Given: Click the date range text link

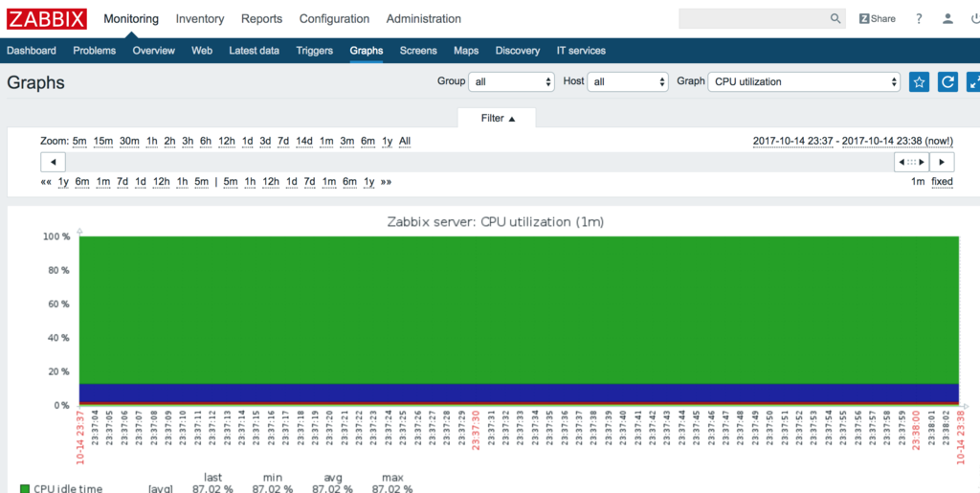Looking at the screenshot, I should (853, 142).
